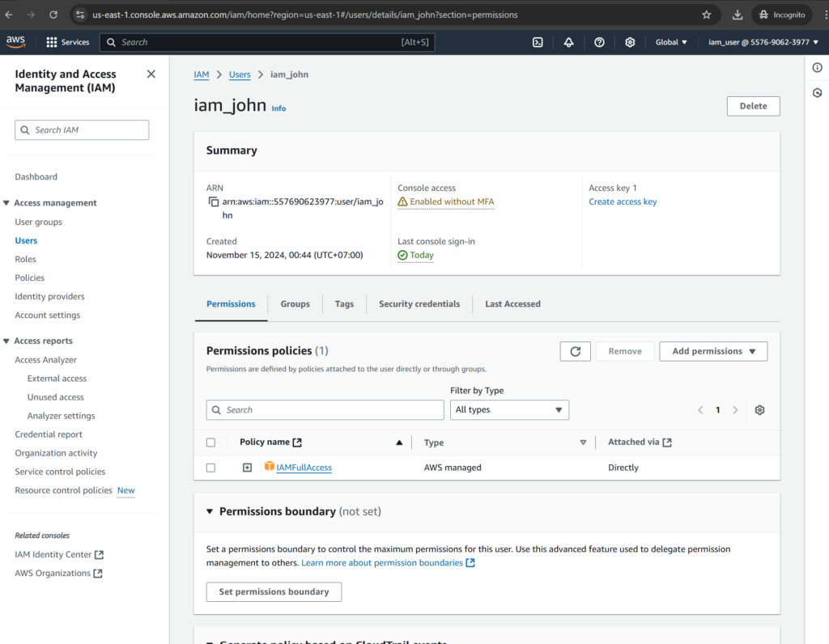Check the IAMFullAccess policy checkbox
This screenshot has width=829, height=644.
point(211,468)
